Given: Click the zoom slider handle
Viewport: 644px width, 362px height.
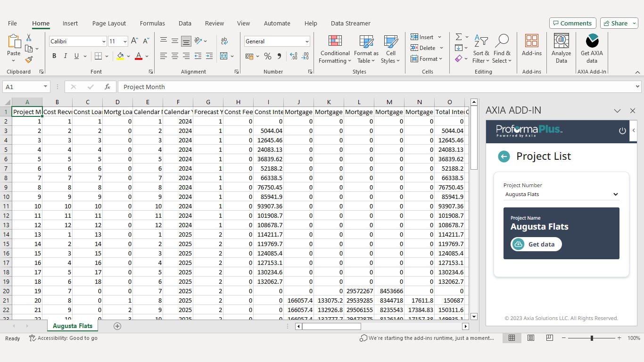Looking at the screenshot, I should 592,338.
